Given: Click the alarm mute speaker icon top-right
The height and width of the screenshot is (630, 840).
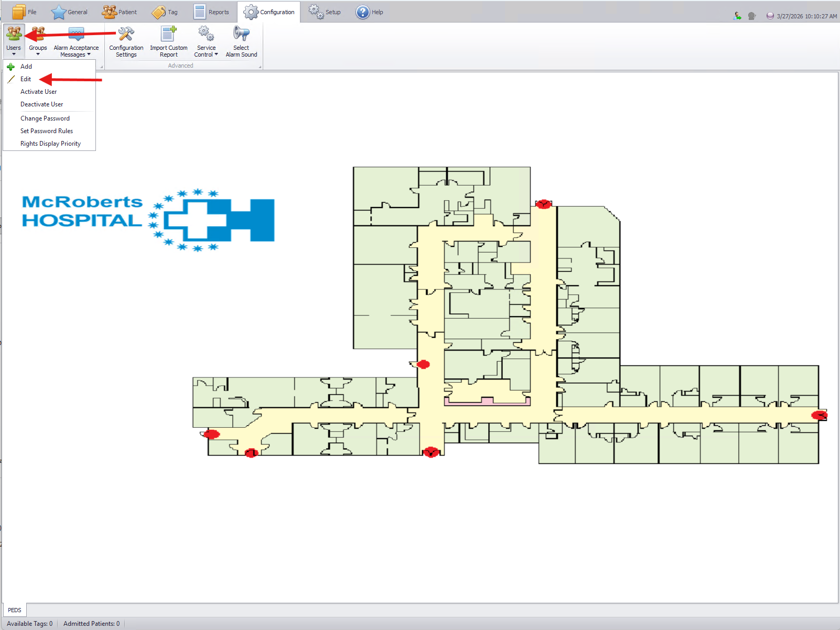Looking at the screenshot, I should click(x=752, y=16).
